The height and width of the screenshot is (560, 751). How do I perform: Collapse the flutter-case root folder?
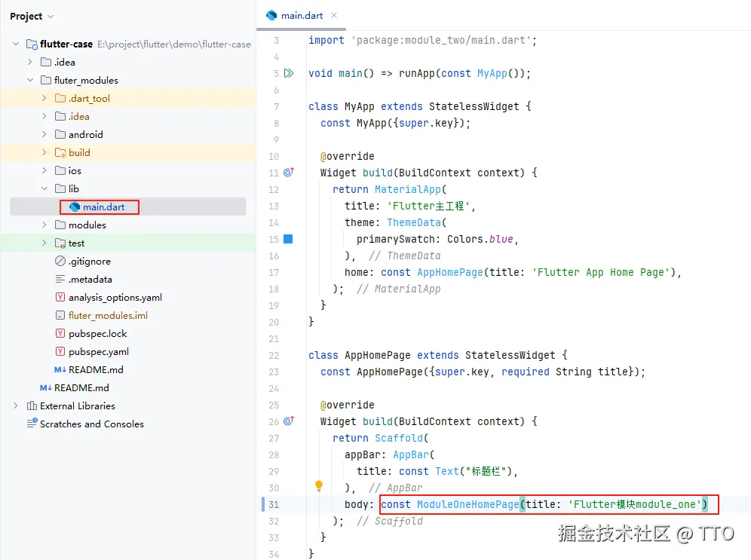coord(16,44)
